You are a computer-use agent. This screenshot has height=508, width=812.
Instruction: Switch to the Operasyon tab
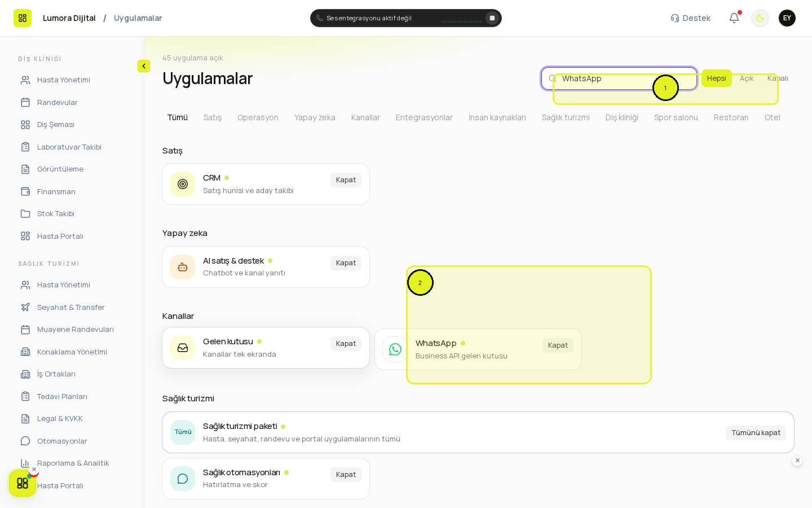pyautogui.click(x=258, y=117)
